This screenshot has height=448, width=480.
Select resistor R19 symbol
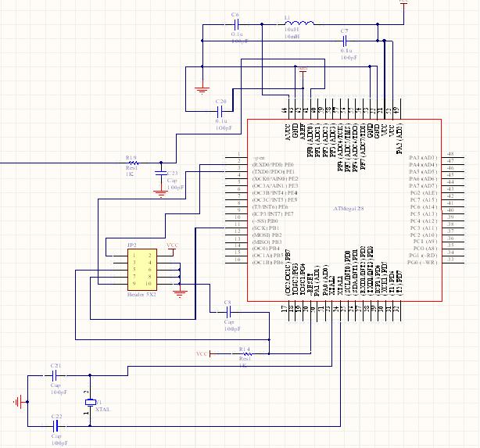pos(133,163)
